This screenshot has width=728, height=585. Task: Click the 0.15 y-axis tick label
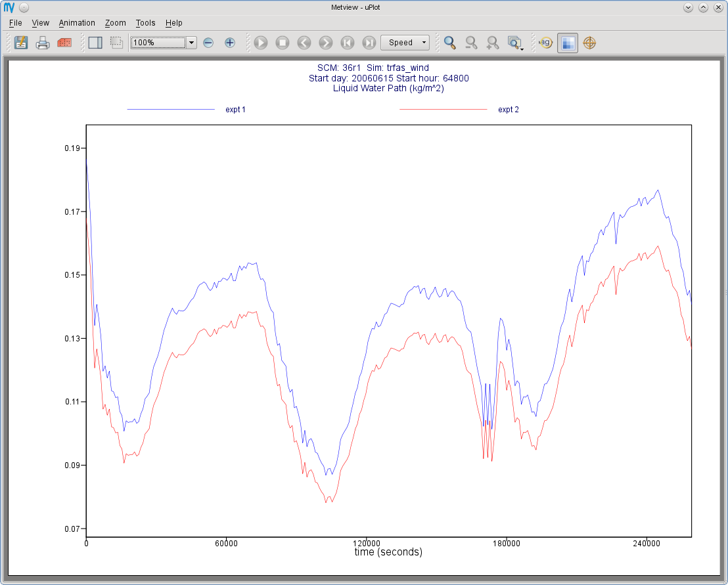(72, 275)
